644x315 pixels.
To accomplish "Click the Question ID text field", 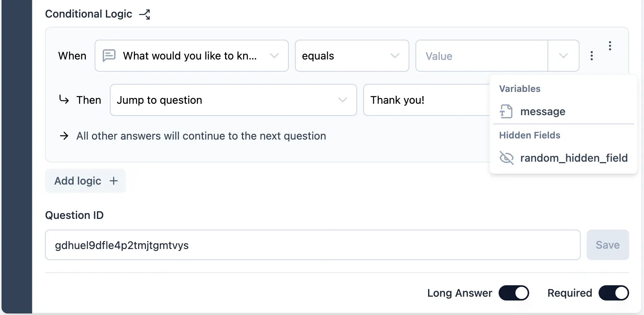I will (312, 245).
